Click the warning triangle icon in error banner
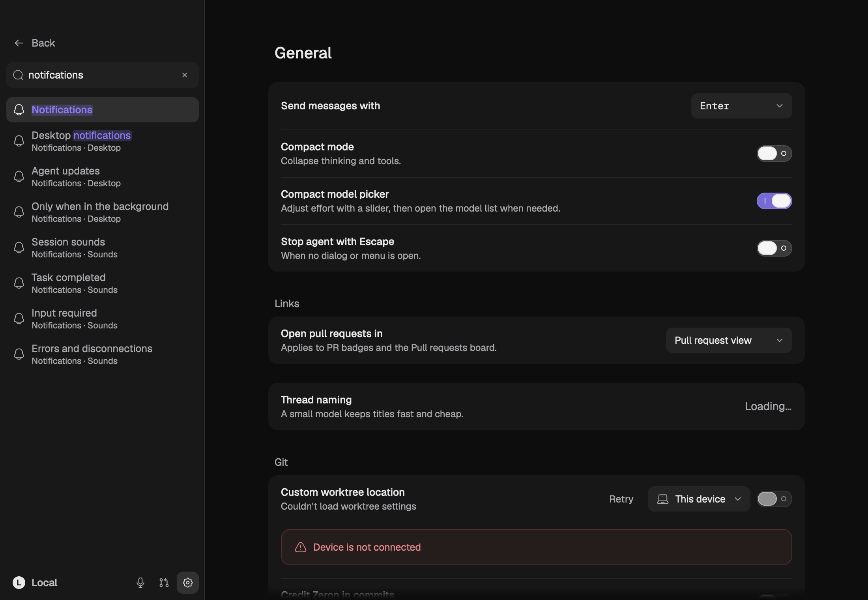The height and width of the screenshot is (600, 868). click(x=301, y=547)
